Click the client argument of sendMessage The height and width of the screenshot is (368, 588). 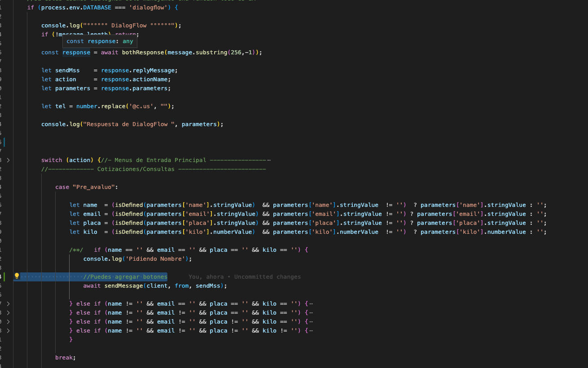157,286
